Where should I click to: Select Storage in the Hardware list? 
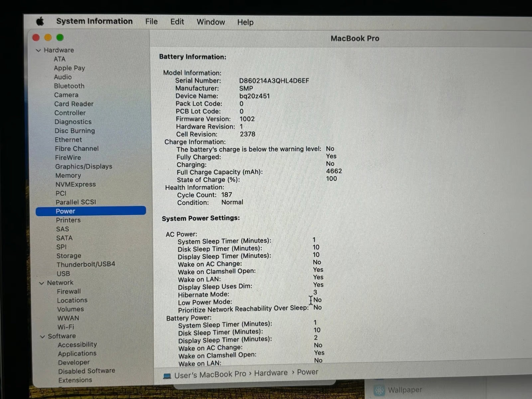(69, 255)
